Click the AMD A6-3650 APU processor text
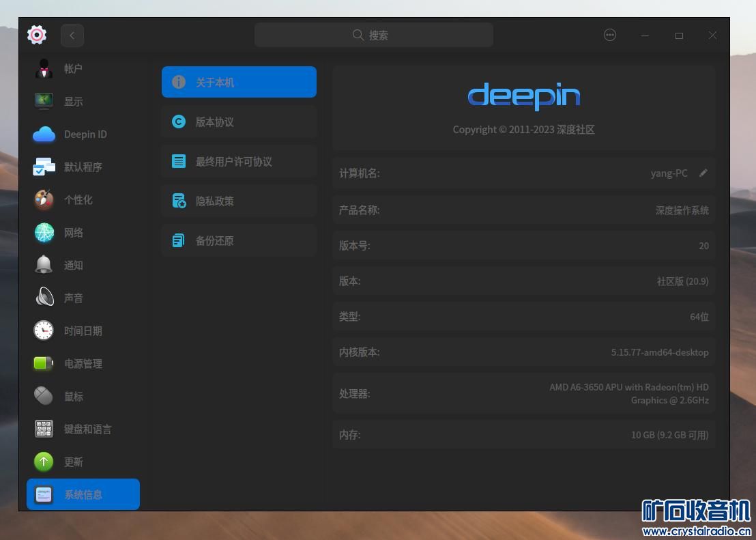The image size is (756, 540). [x=628, y=394]
